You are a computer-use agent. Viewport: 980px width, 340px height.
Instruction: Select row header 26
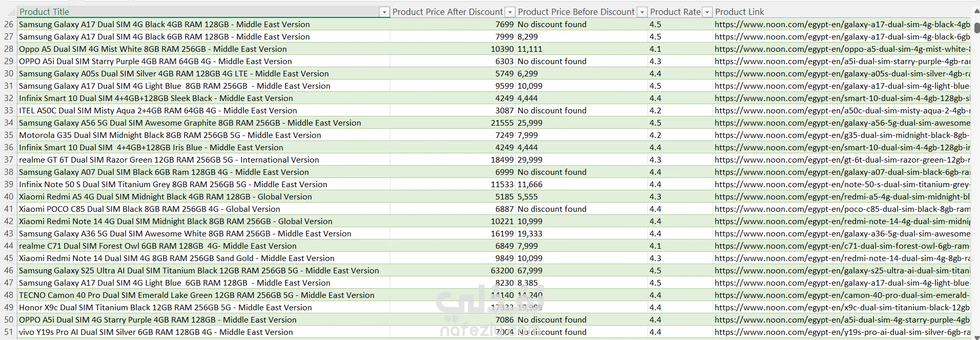(9, 24)
